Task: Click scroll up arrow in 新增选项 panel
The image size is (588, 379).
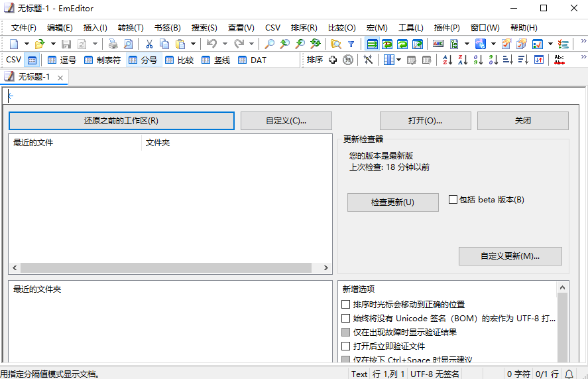Action: [x=562, y=287]
